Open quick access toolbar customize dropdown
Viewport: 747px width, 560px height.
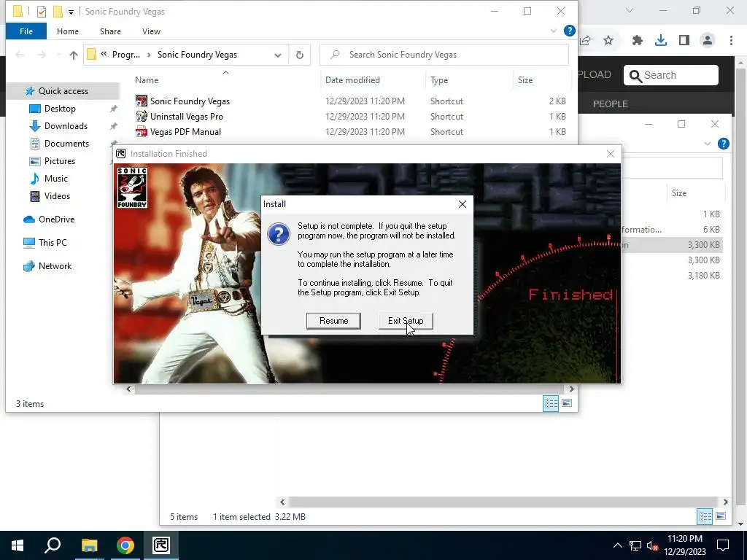[71, 12]
